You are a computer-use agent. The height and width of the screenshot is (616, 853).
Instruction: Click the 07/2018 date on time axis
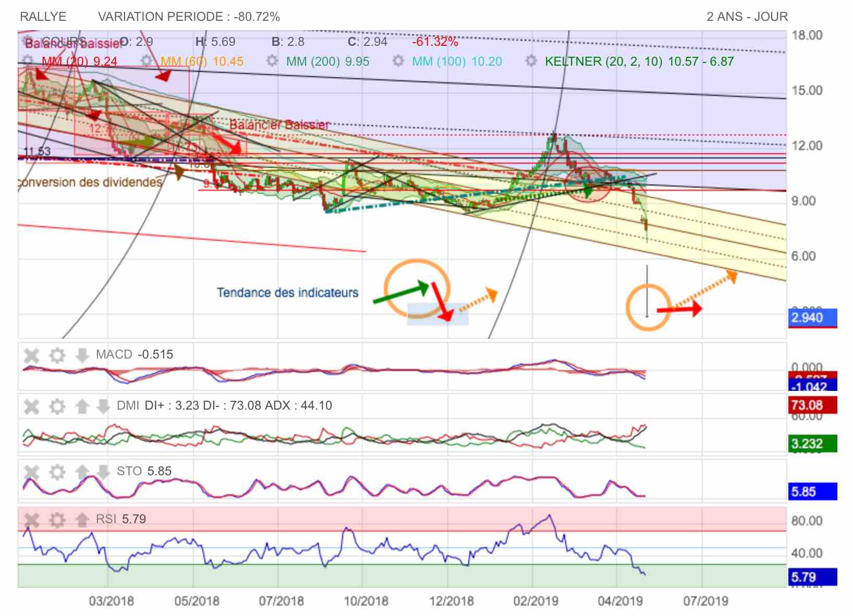click(281, 601)
